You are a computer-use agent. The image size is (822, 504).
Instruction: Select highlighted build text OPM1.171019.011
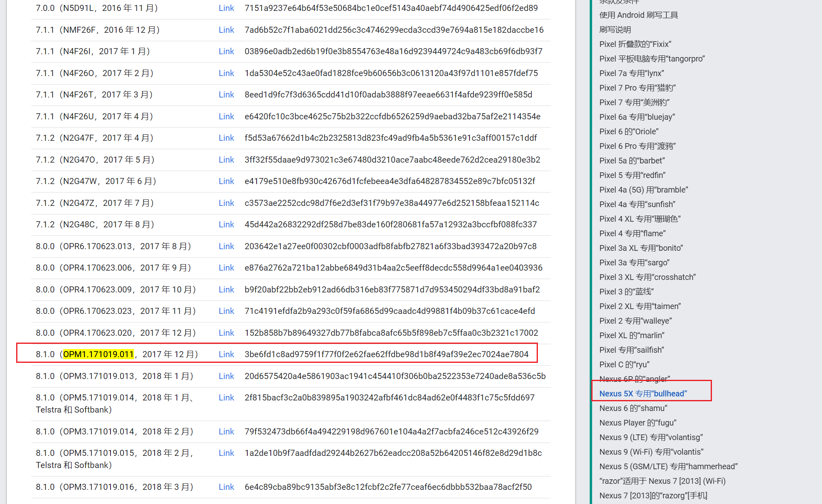click(x=98, y=354)
